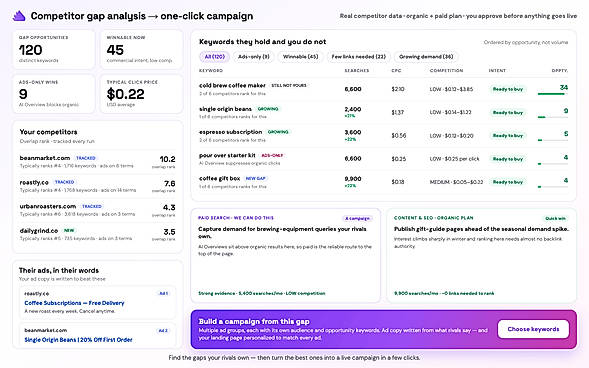Open the Publish gift-guide pages recommendation
Viewport: 589px width, 368px height.
[x=482, y=255]
